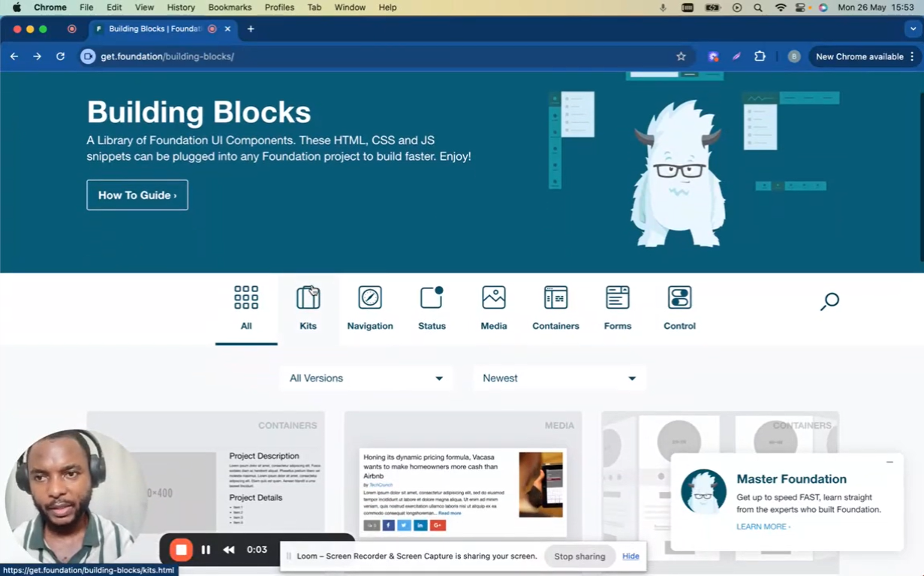Image resolution: width=924 pixels, height=576 pixels.
Task: Click the page vertical scrollbar
Action: (921, 176)
